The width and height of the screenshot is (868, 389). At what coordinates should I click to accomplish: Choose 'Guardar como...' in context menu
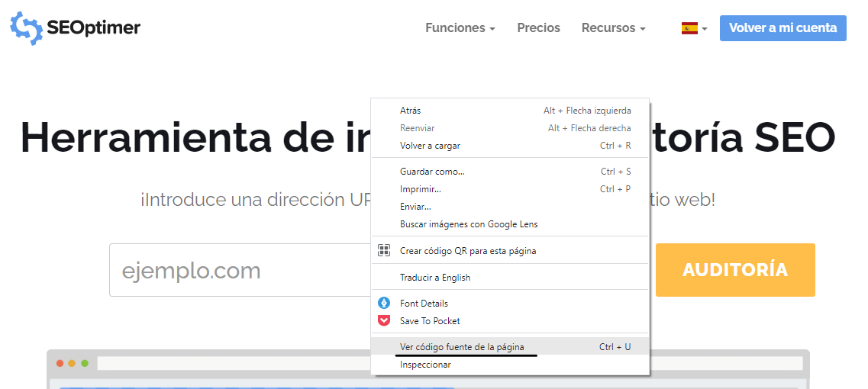coord(432,172)
